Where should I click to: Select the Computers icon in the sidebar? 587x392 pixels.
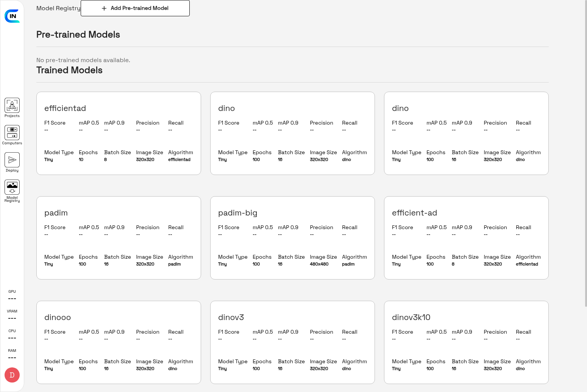point(12,134)
